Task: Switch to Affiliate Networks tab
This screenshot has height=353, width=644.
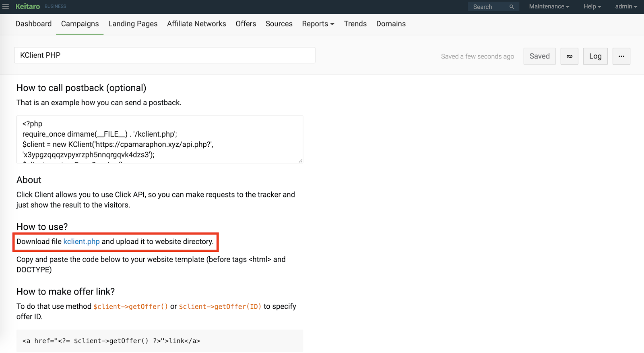Action: pos(196,24)
